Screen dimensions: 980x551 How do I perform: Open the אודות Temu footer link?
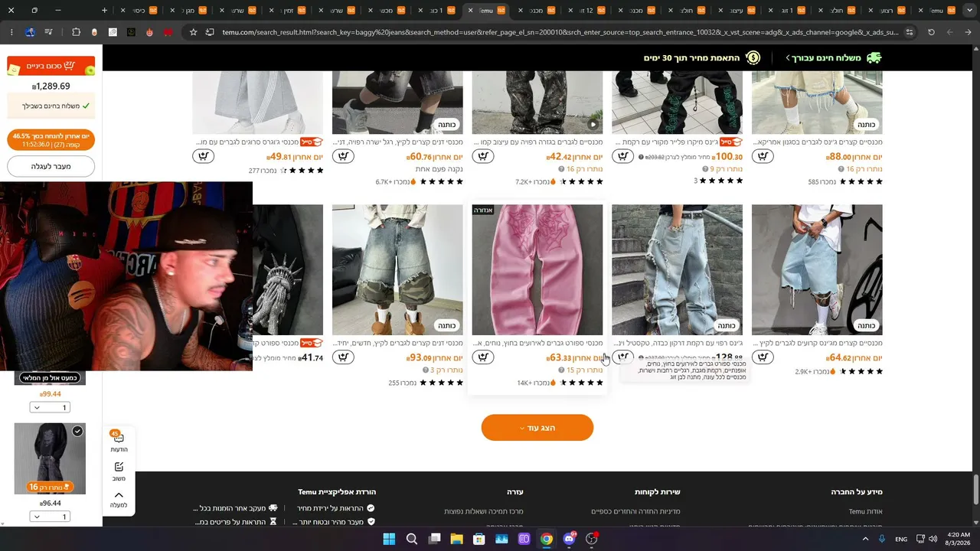click(x=865, y=511)
